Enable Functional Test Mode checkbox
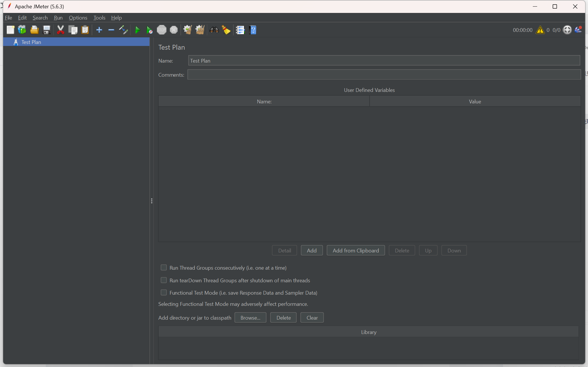The width and height of the screenshot is (588, 367). (x=164, y=293)
